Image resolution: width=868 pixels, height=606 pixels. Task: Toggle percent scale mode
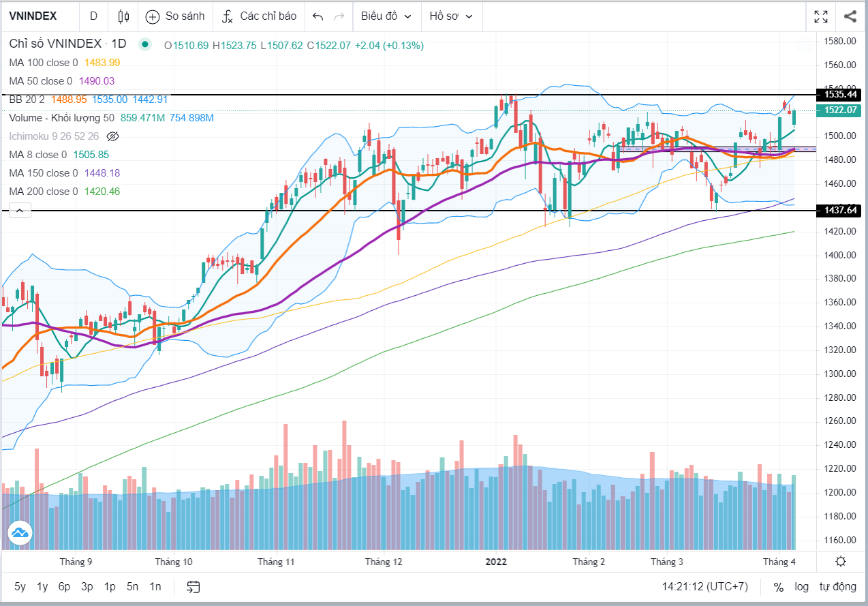[x=778, y=586]
